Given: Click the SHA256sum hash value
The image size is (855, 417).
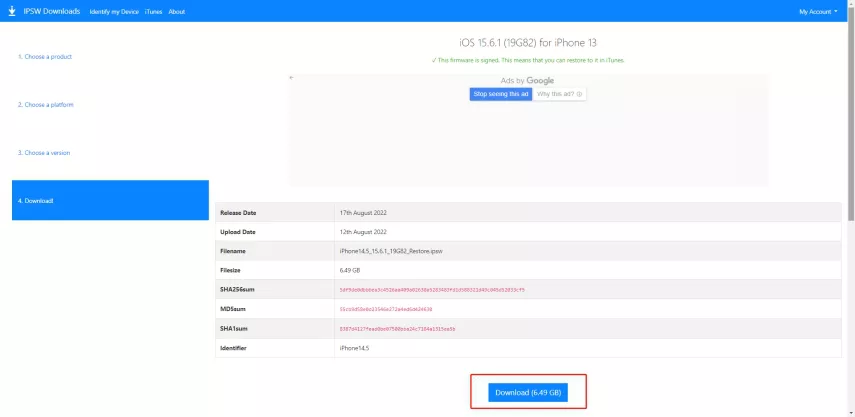Looking at the screenshot, I should pos(432,290).
